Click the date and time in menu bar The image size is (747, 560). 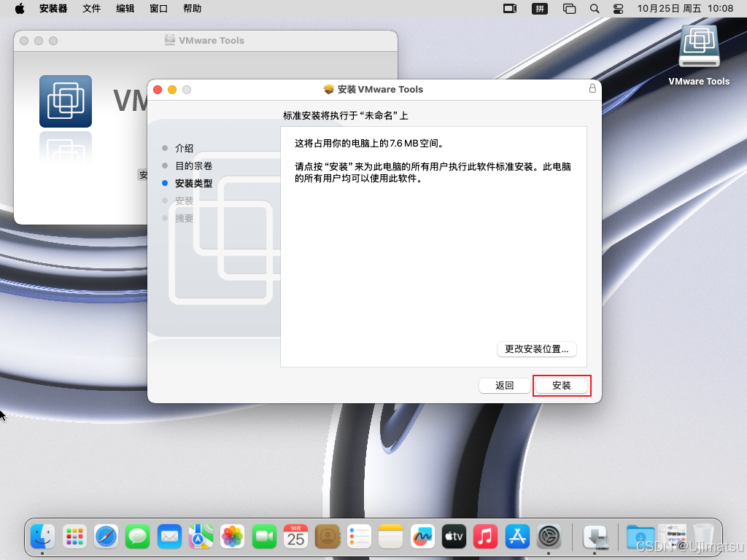(x=685, y=9)
